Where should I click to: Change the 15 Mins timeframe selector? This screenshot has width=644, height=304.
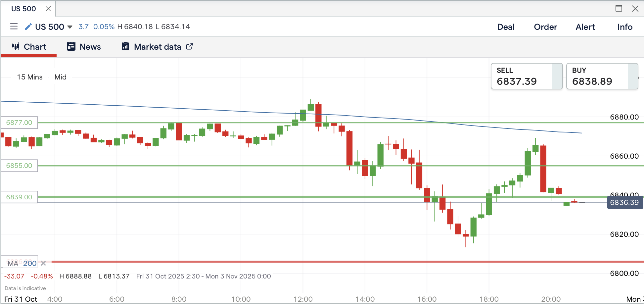tap(30, 77)
